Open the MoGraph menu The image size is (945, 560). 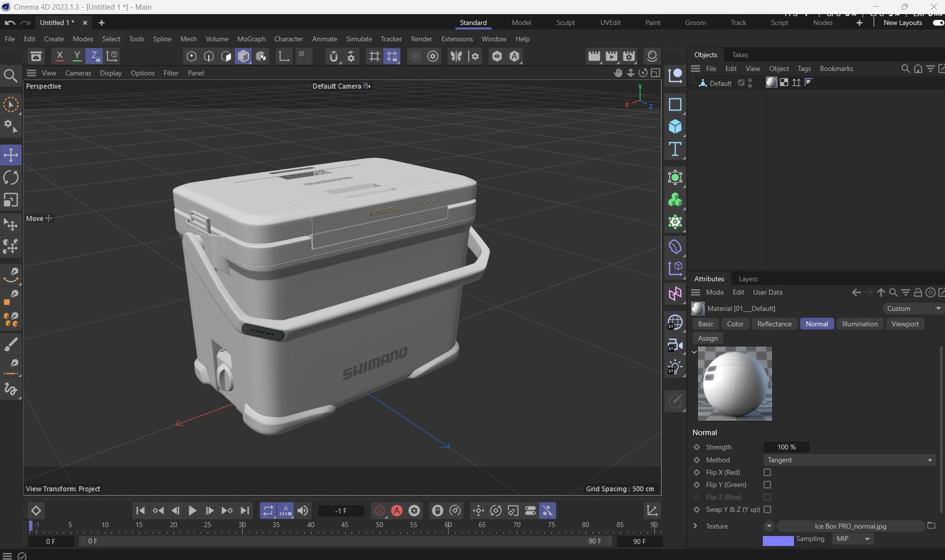click(251, 39)
